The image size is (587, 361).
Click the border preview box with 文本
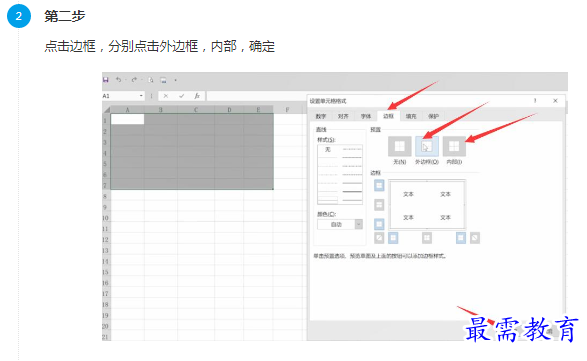click(427, 205)
